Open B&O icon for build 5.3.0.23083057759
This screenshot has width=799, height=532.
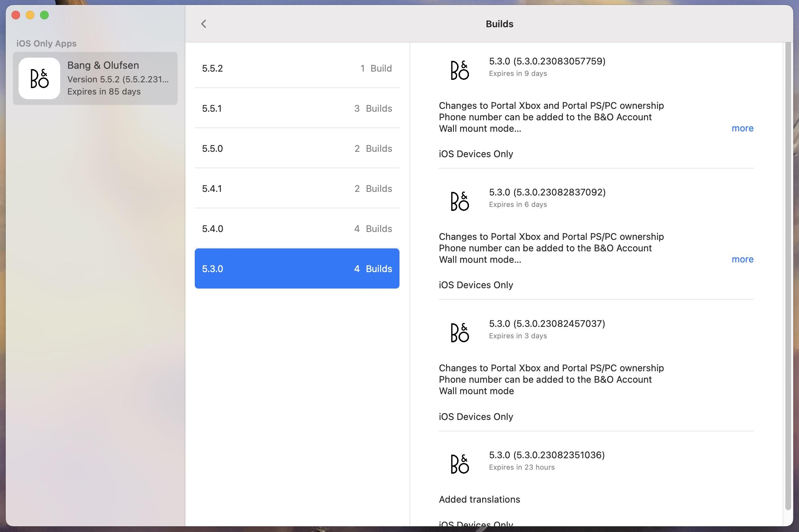[x=460, y=70]
